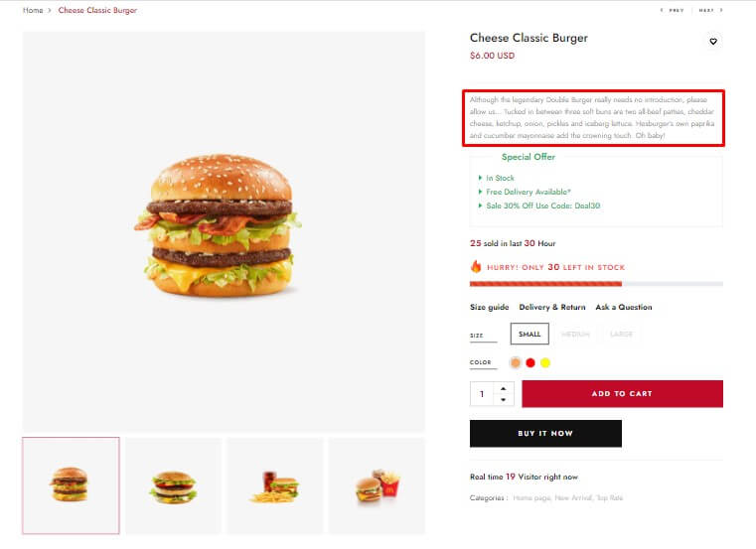Open the Ask a Question link
This screenshot has width=756, height=549.
[x=624, y=307]
